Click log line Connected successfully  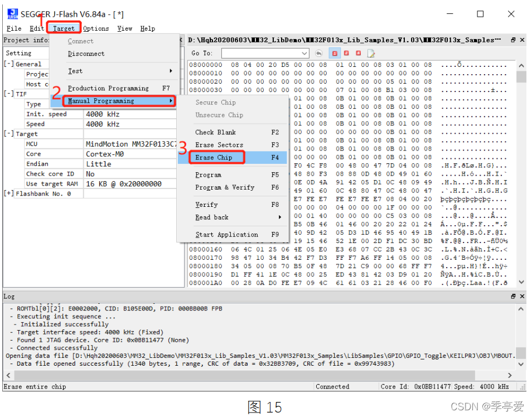pyautogui.click(x=57, y=348)
